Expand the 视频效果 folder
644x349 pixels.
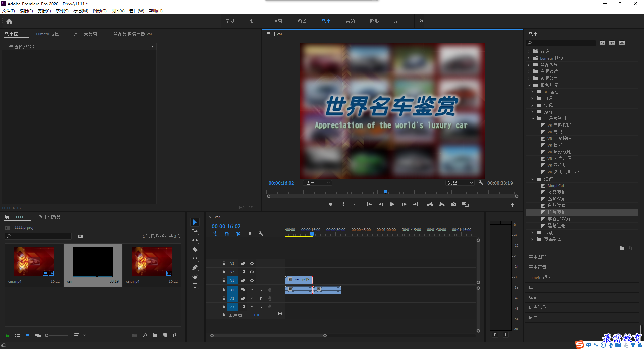[x=529, y=78]
